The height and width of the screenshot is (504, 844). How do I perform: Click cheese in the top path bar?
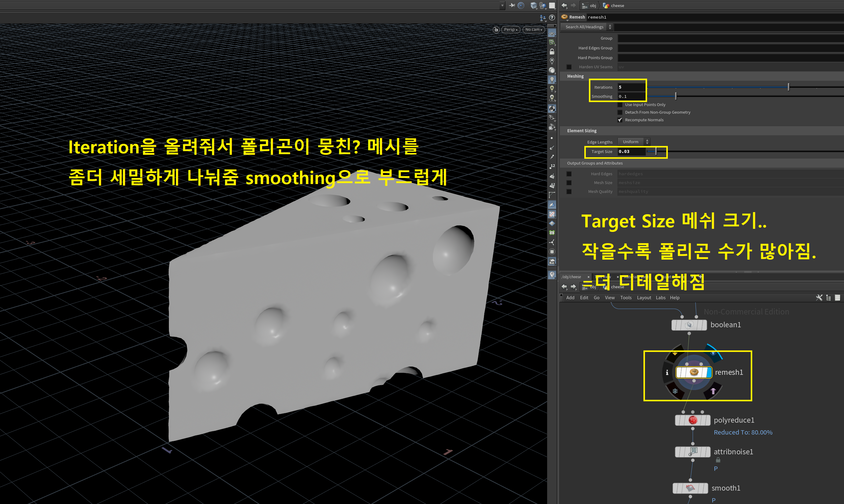[x=617, y=5]
